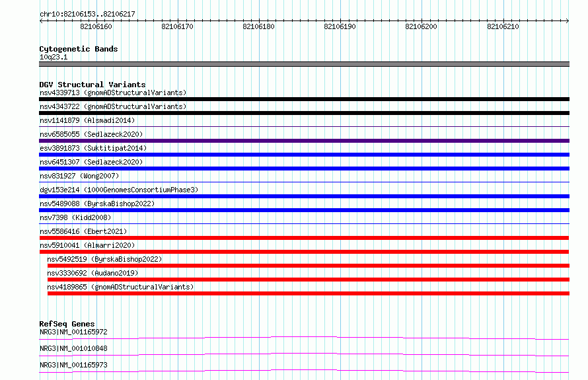Click the Cytogenetic Bands track title

pyautogui.click(x=79, y=49)
